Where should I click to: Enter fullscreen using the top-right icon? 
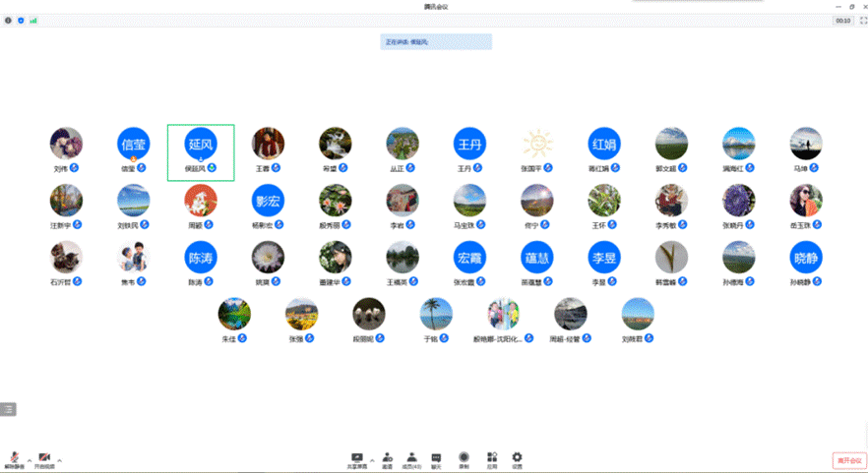coord(863,20)
